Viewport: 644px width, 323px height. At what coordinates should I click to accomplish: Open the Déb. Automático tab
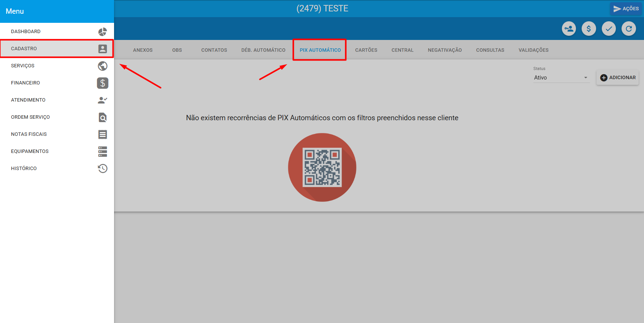coord(263,50)
